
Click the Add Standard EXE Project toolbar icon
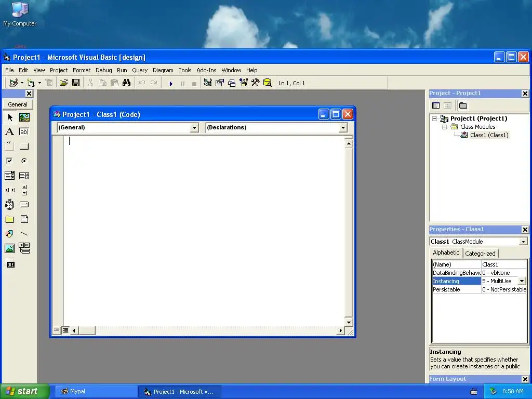(14, 83)
